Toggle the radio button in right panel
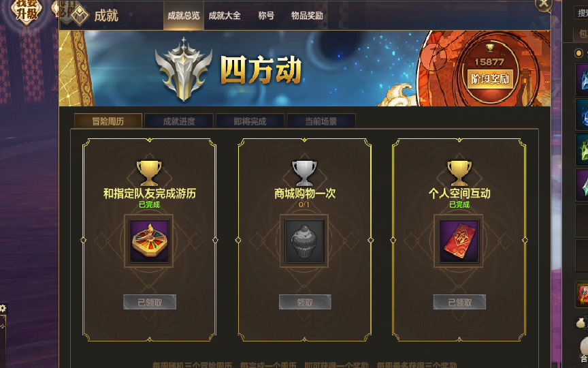Image resolution: width=588 pixels, height=368 pixels. click(x=578, y=53)
